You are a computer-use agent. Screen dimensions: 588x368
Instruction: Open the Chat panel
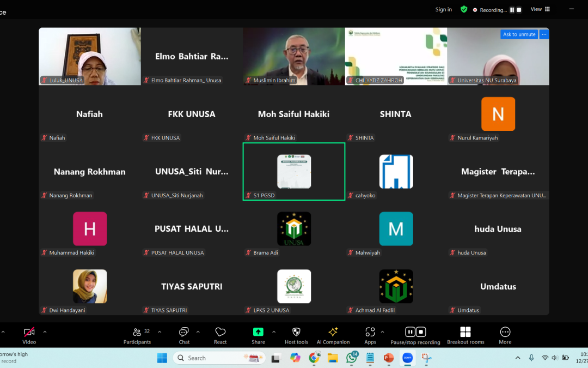click(x=184, y=335)
